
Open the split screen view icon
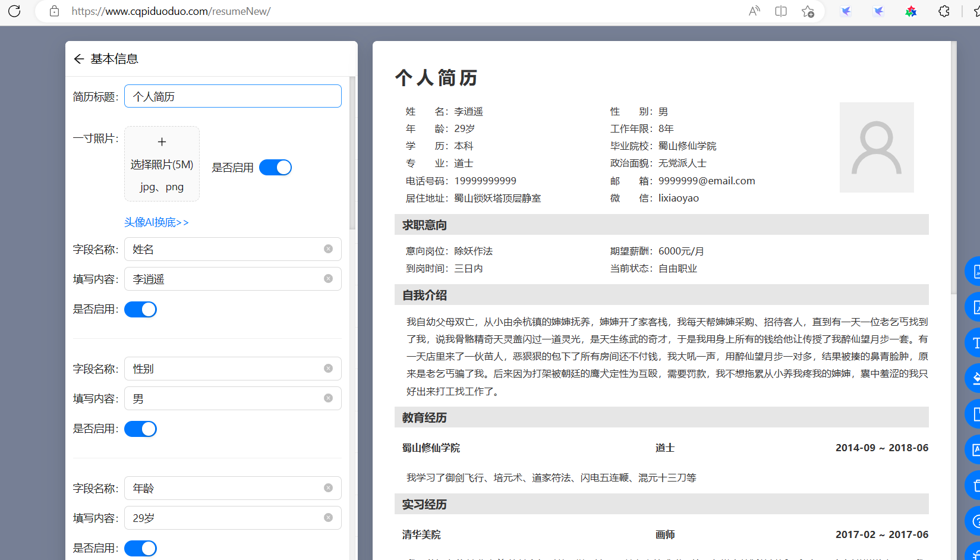point(781,11)
